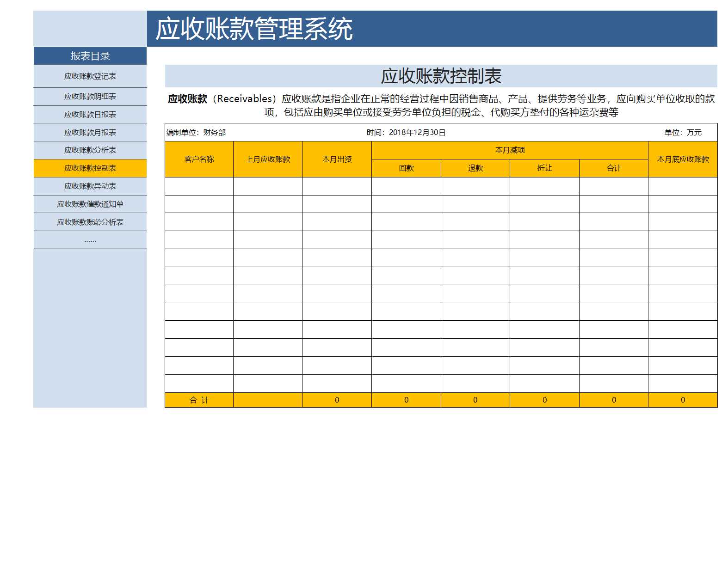Click the total cell under 本月底应收账款
The image size is (728, 574).
point(683,400)
